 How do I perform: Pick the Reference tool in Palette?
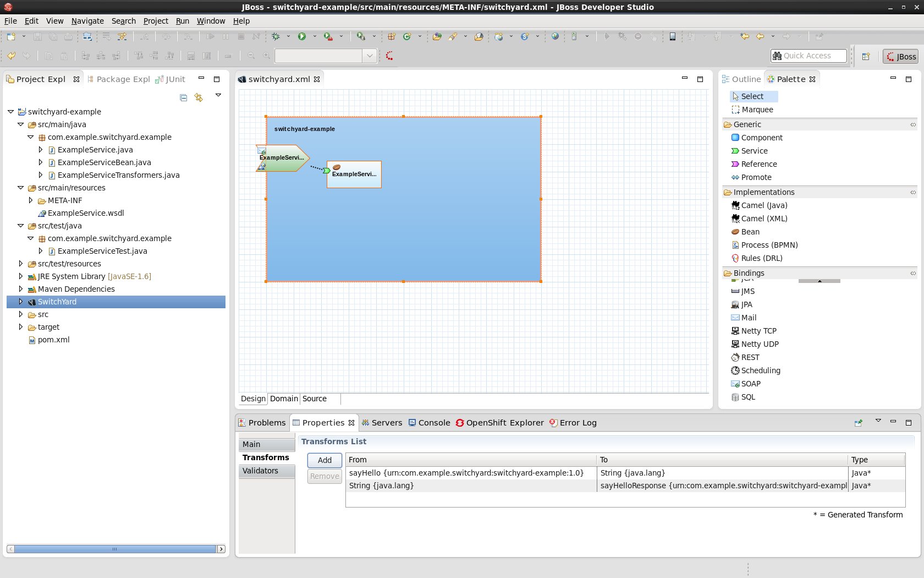754,164
